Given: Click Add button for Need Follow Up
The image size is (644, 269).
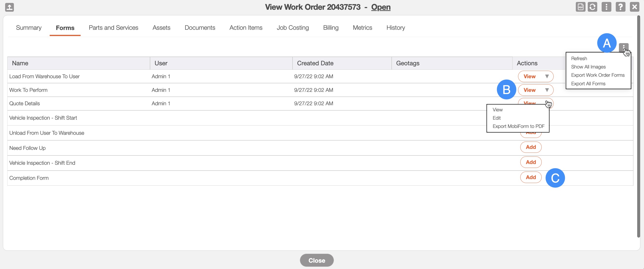Looking at the screenshot, I should (x=530, y=147).
